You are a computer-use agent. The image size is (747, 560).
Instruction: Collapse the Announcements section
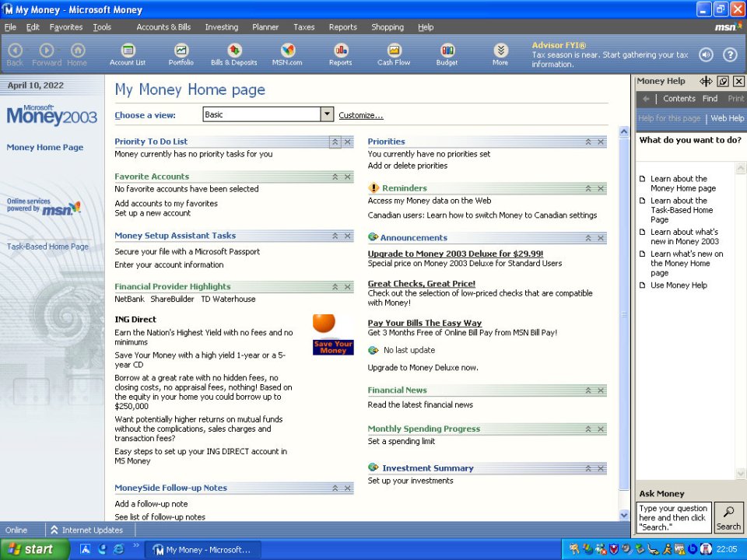pos(588,237)
